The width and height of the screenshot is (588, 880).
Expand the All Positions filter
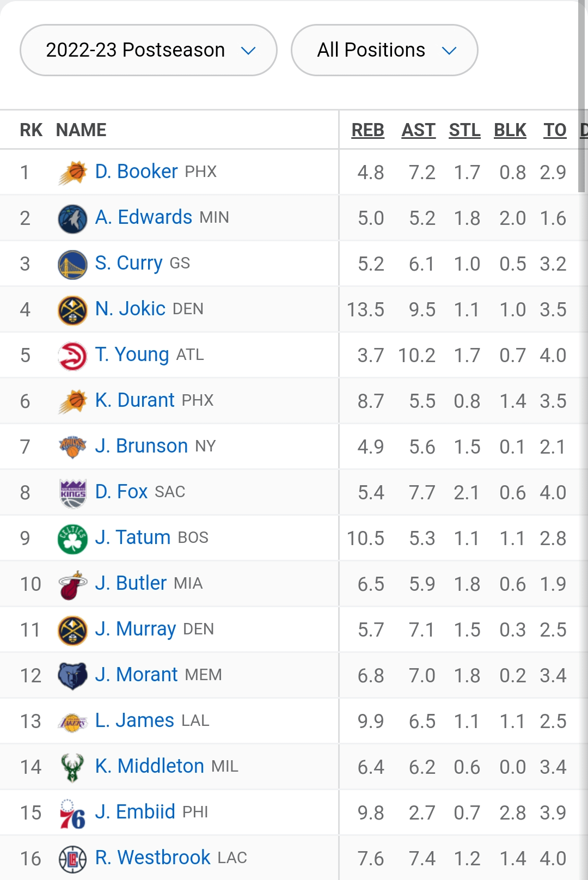click(384, 50)
